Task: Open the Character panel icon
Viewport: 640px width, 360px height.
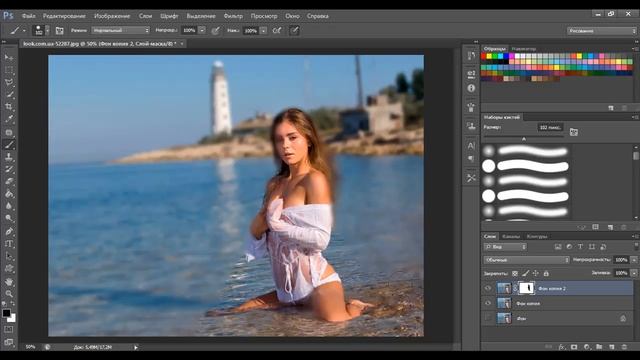Action: click(x=471, y=146)
